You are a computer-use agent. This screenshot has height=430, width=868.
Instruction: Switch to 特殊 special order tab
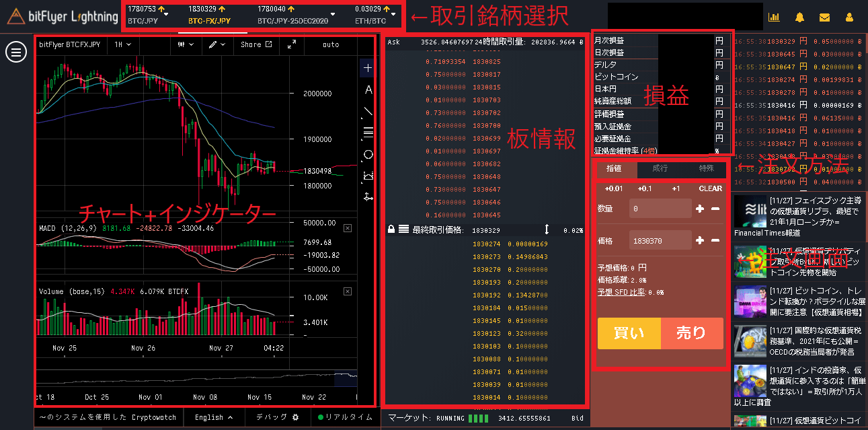pyautogui.click(x=706, y=168)
